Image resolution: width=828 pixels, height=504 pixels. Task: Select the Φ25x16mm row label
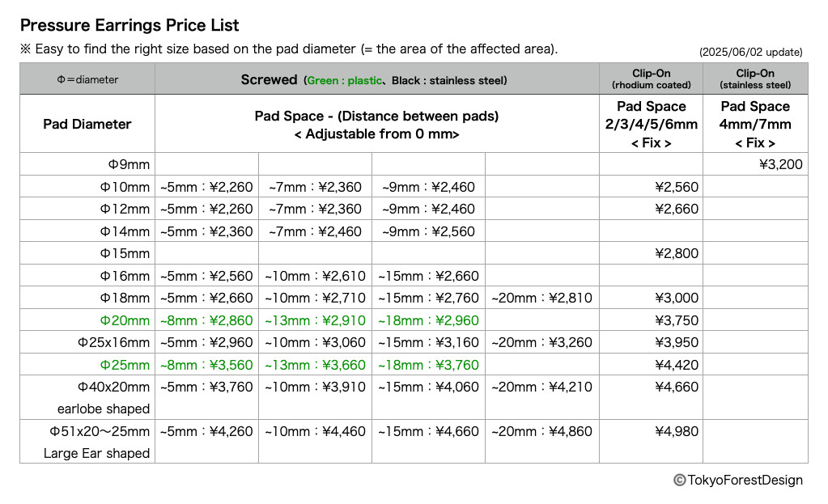(113, 342)
